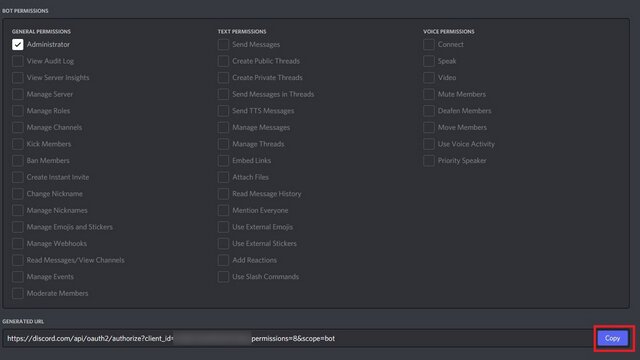Enable Send TTS Messages permission
640x360 pixels.
click(223, 111)
